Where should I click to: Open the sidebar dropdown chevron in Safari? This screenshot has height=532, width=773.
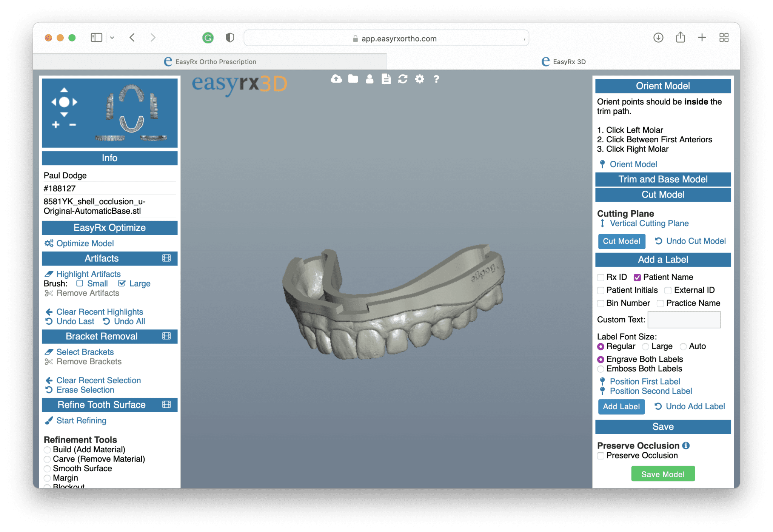point(112,38)
